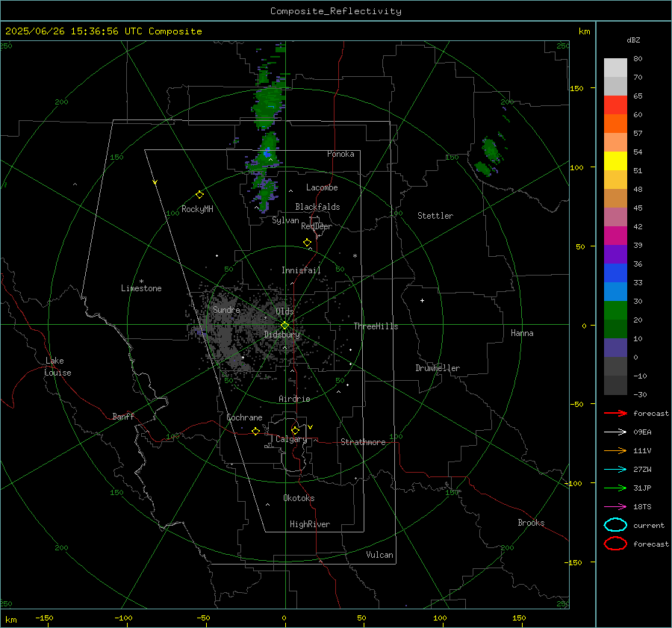Screen dimensions: 672x628
Task: Click the red forecast arrow icon
Action: [x=615, y=413]
